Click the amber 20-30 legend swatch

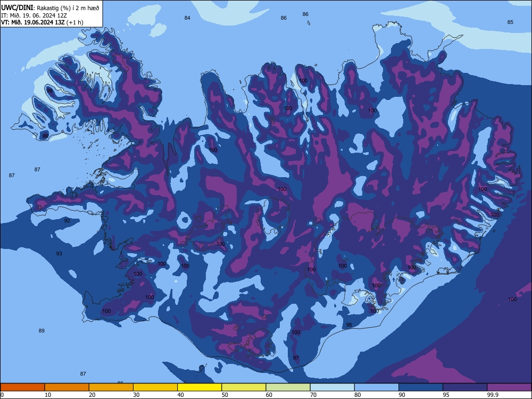[111, 387]
